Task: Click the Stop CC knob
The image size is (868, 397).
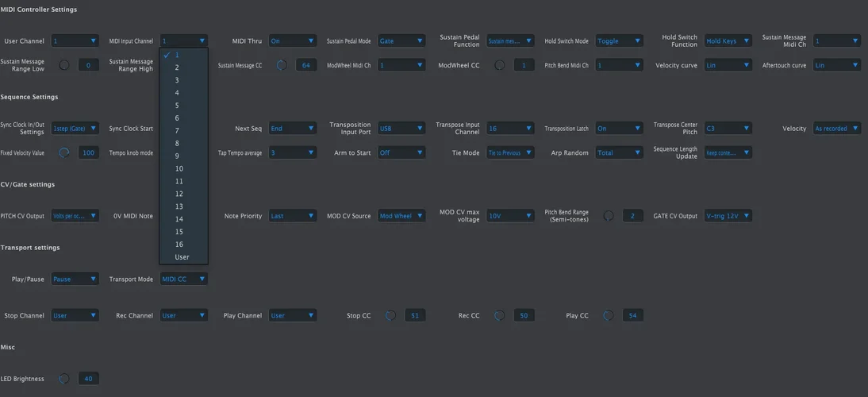Action: click(x=391, y=315)
